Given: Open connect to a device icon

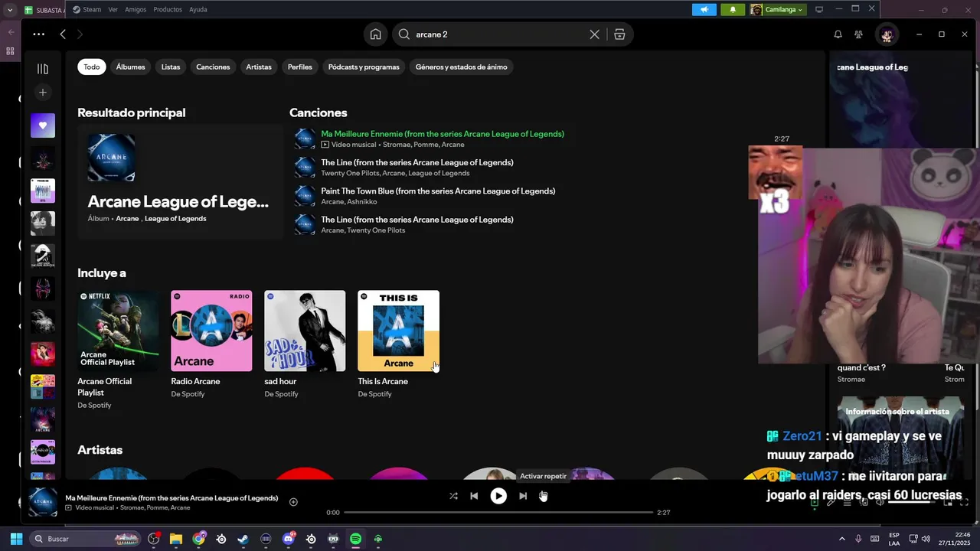Looking at the screenshot, I should tap(864, 502).
